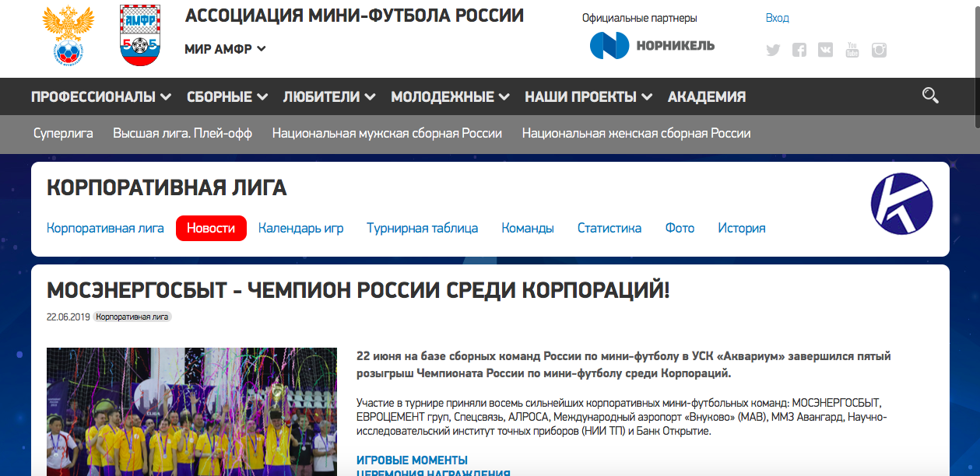Click the Корпоративная лига tag under date
Image resolution: width=980 pixels, height=476 pixels.
(x=132, y=317)
